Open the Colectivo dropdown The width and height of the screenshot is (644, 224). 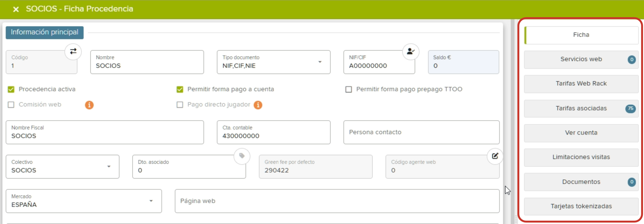coord(63,166)
